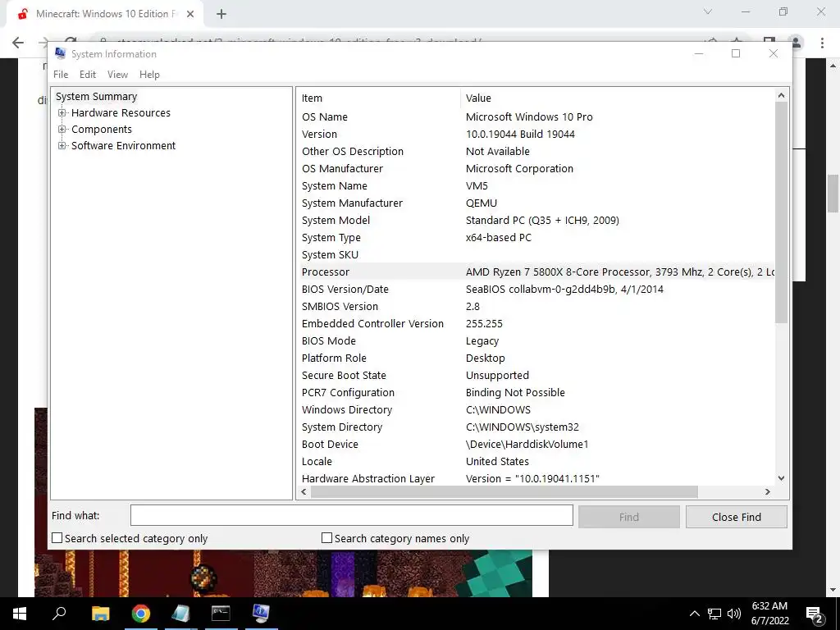Show hidden tray icons chevron
840x630 pixels.
[x=694, y=614]
